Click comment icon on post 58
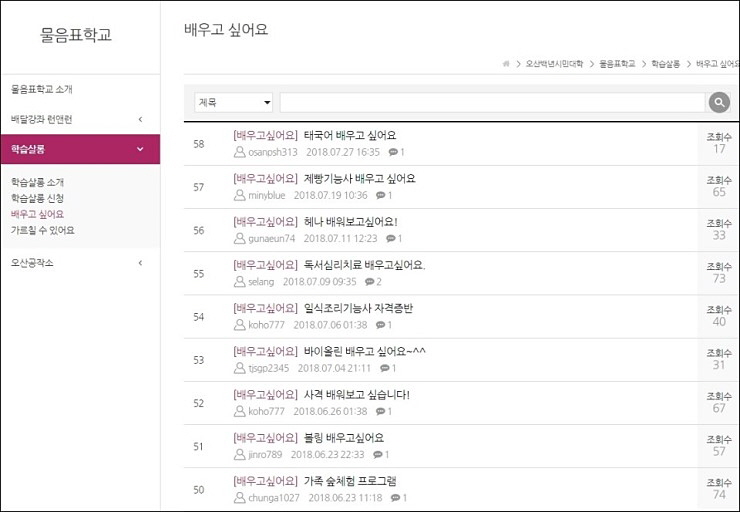 (x=392, y=152)
